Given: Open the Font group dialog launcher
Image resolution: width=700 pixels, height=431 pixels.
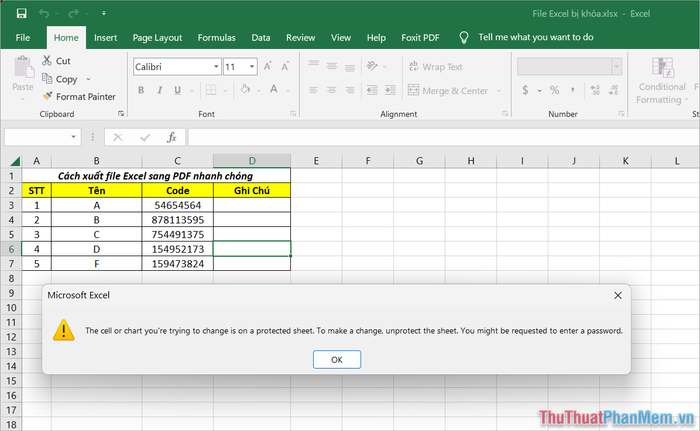Looking at the screenshot, I should (293, 114).
